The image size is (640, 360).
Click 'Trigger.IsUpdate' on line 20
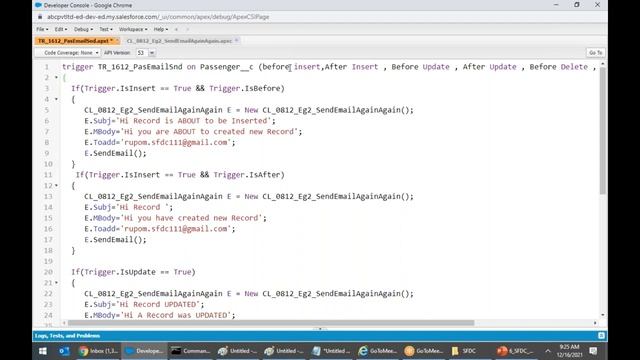(120, 272)
